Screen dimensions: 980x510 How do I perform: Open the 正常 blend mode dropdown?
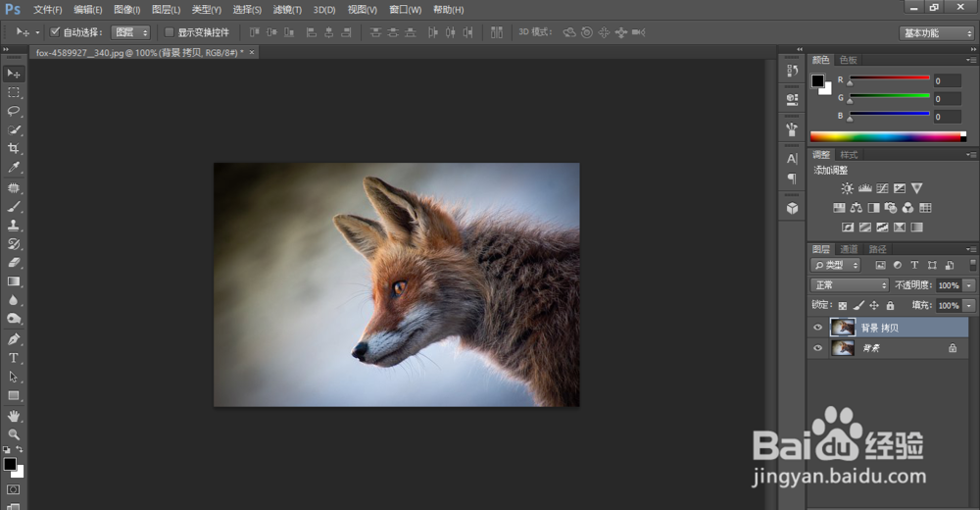coord(849,285)
